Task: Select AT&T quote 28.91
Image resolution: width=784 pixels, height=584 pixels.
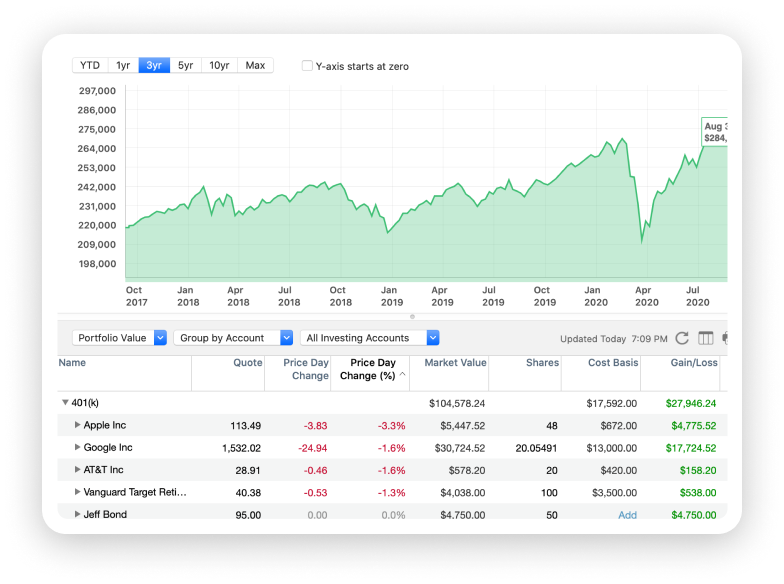Action: point(248,470)
